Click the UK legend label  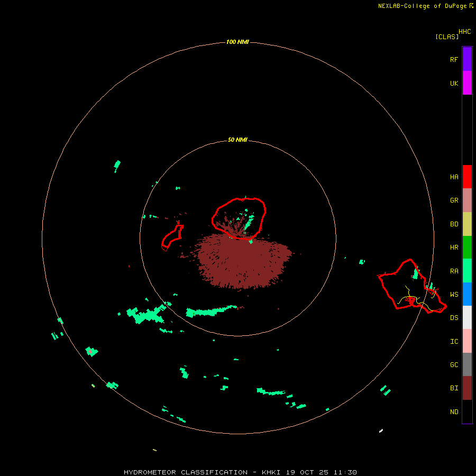(454, 83)
